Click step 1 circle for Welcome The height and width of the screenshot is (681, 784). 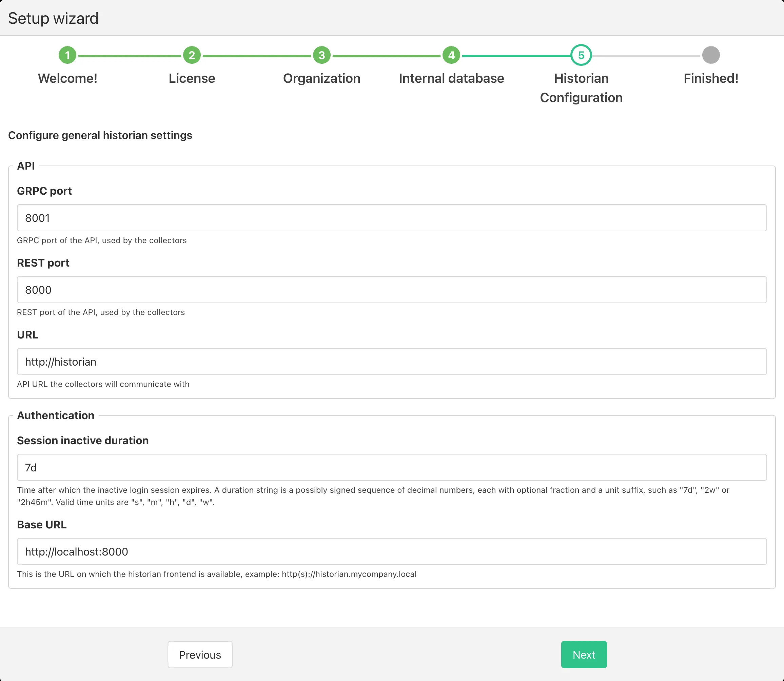[67, 55]
